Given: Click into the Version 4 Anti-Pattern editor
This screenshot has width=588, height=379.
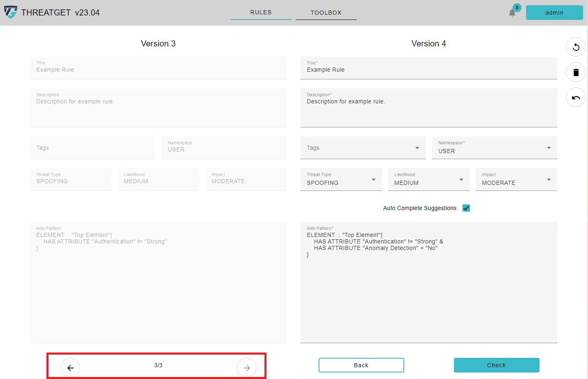Looking at the screenshot, I should point(429,293).
